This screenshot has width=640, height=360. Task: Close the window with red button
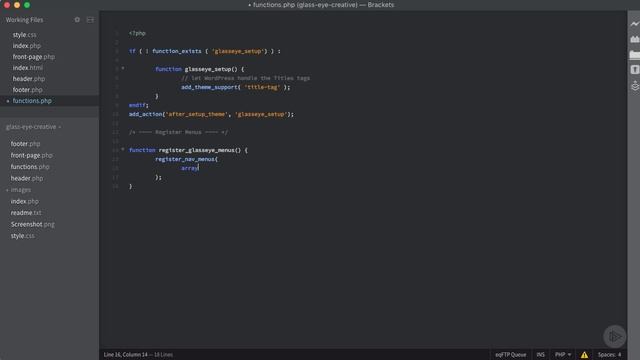pyautogui.click(x=7, y=5)
